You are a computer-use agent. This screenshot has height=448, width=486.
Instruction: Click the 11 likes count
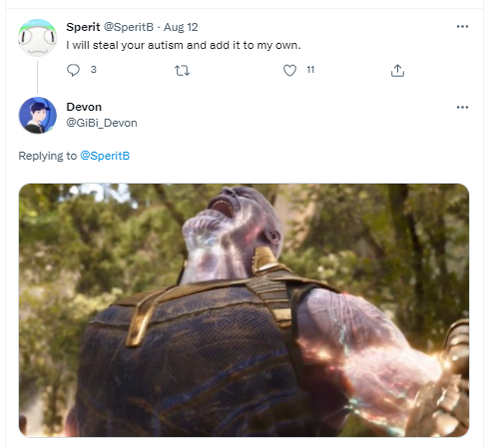click(310, 70)
